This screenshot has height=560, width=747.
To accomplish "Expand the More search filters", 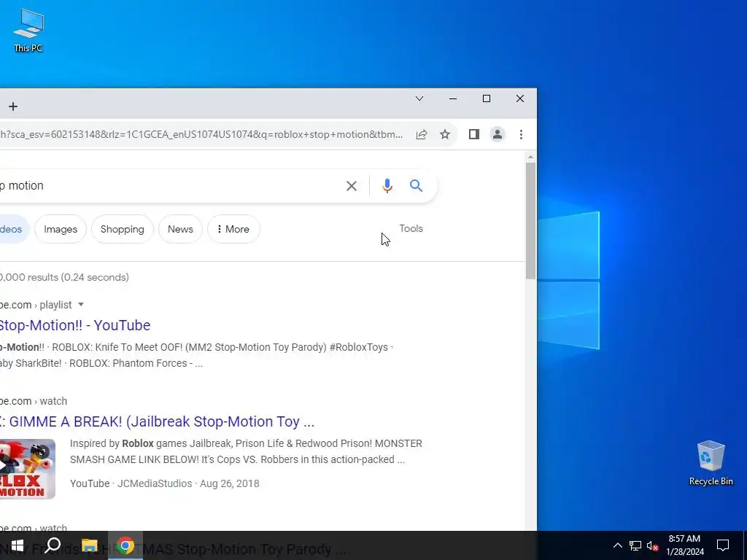I will [233, 229].
